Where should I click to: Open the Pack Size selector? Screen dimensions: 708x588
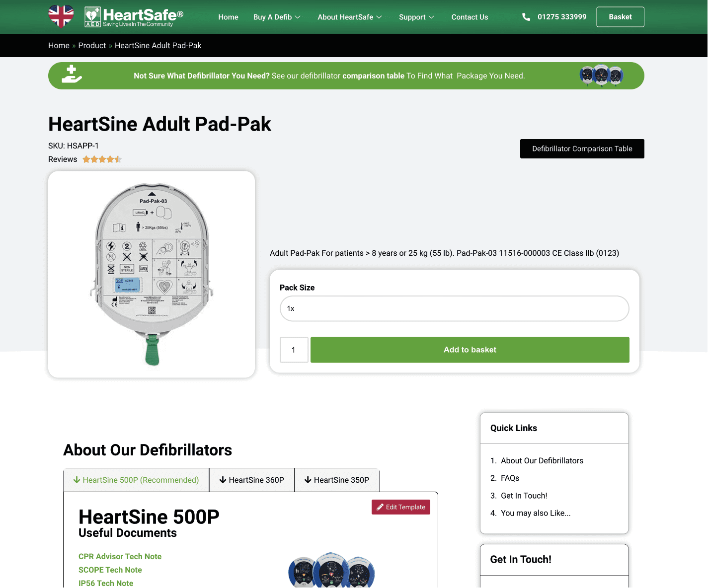[455, 308]
